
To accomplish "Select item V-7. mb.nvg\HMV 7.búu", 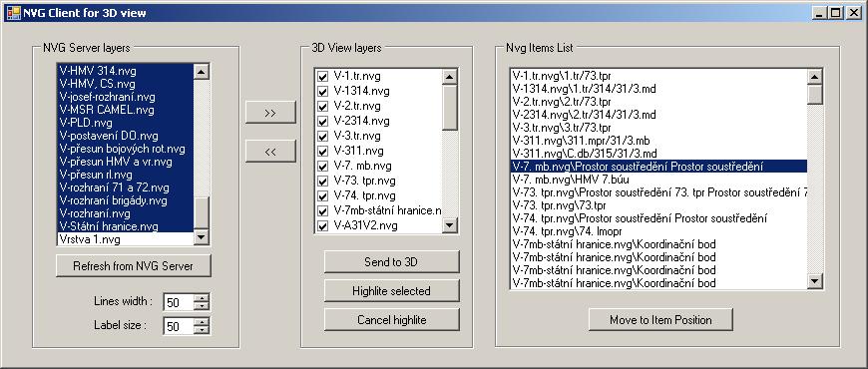I will point(658,180).
